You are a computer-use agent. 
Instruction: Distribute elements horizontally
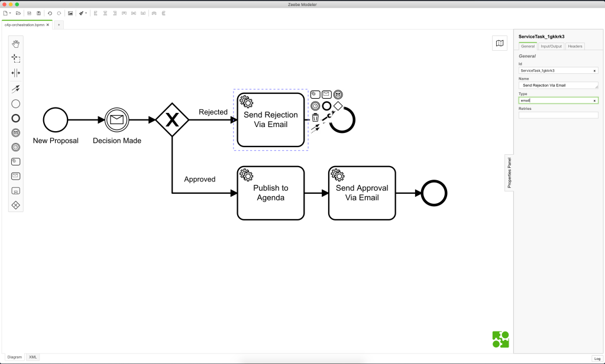[154, 13]
